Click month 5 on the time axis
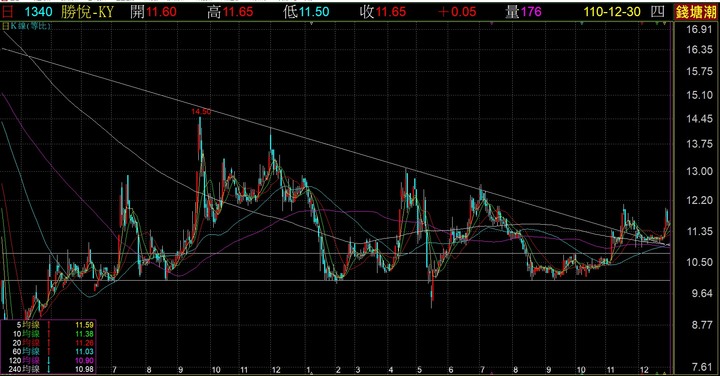The height and width of the screenshot is (376, 720). [x=419, y=370]
